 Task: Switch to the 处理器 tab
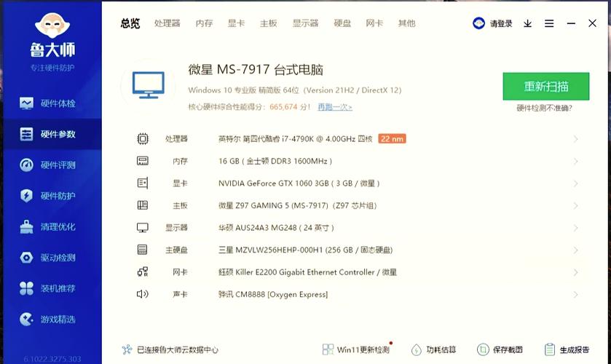pos(167,23)
